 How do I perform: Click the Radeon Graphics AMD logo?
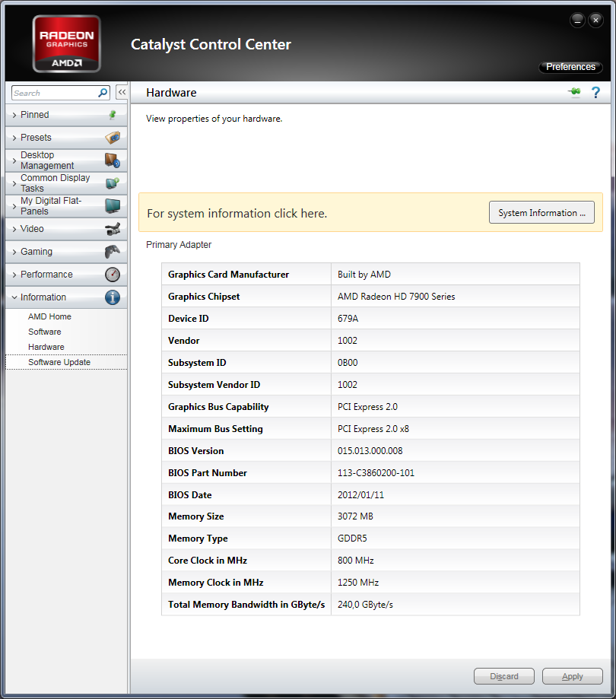point(67,43)
